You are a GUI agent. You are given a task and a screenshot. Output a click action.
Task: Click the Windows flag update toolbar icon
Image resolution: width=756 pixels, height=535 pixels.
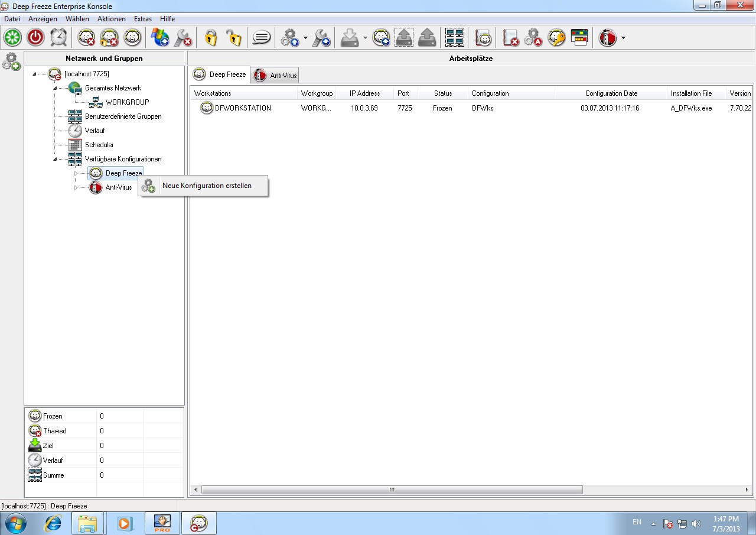point(160,38)
